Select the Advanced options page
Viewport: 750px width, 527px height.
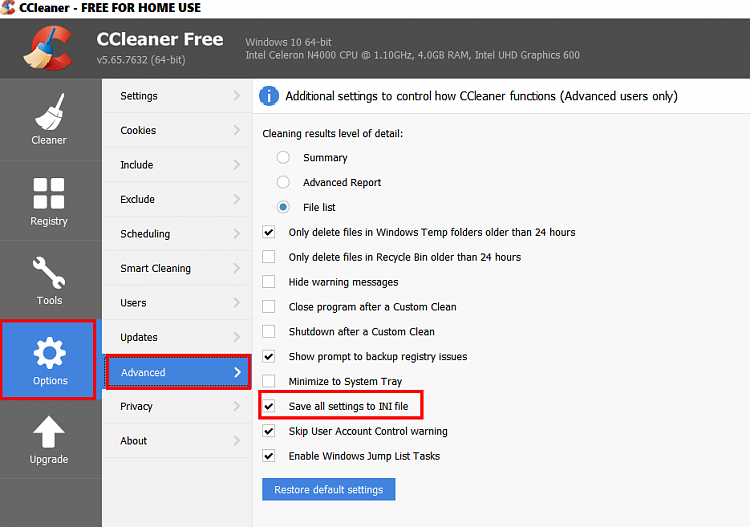coord(178,372)
